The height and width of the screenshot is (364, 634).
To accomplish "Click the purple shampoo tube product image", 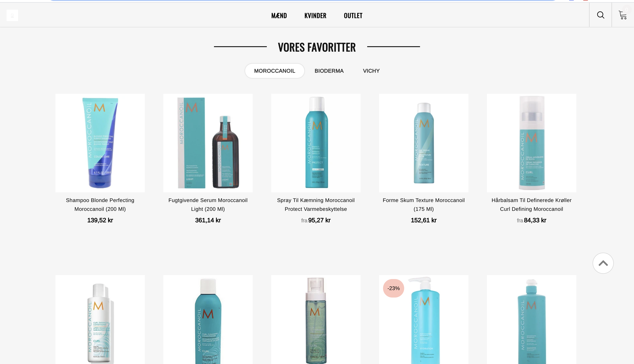I will (x=100, y=143).
